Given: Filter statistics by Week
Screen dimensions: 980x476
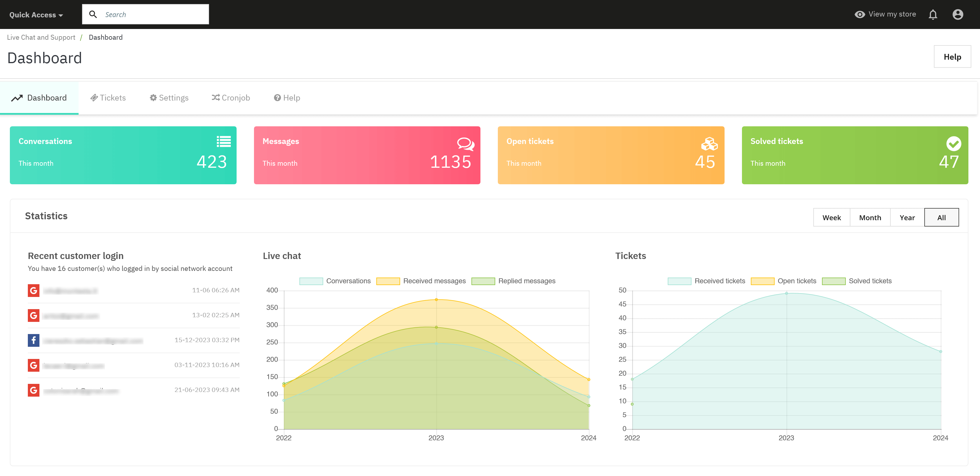Looking at the screenshot, I should pos(832,218).
